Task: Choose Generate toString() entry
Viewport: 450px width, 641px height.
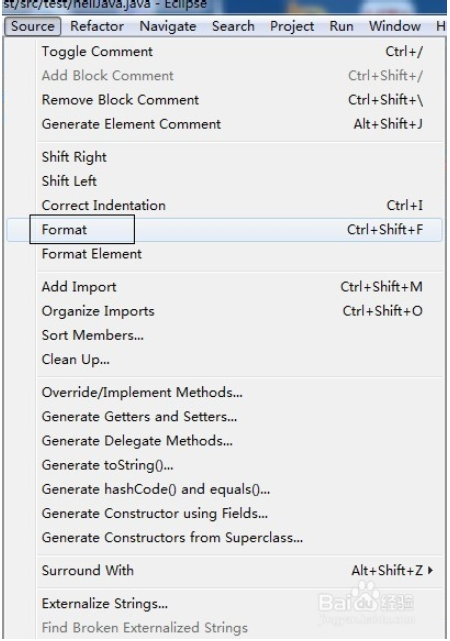Action: (225, 465)
